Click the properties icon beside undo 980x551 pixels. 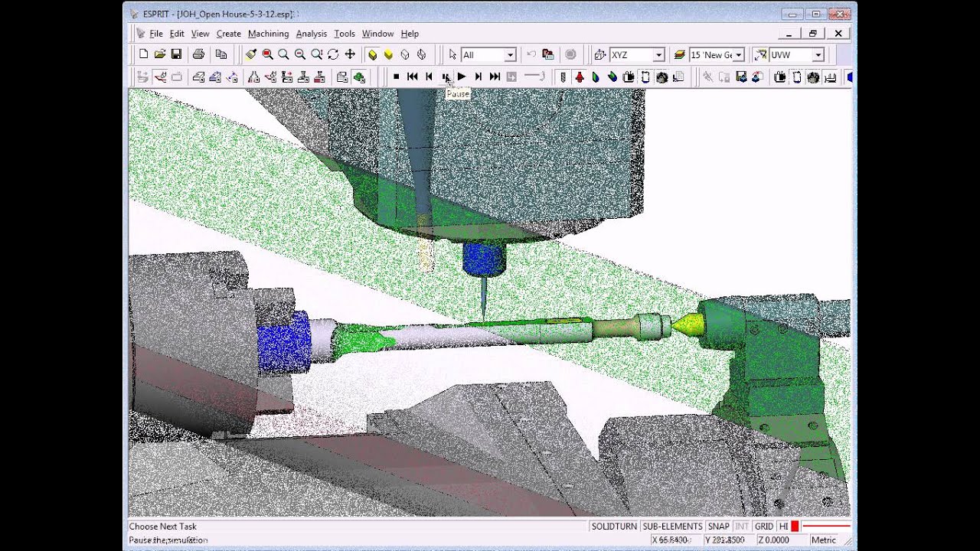tap(547, 54)
